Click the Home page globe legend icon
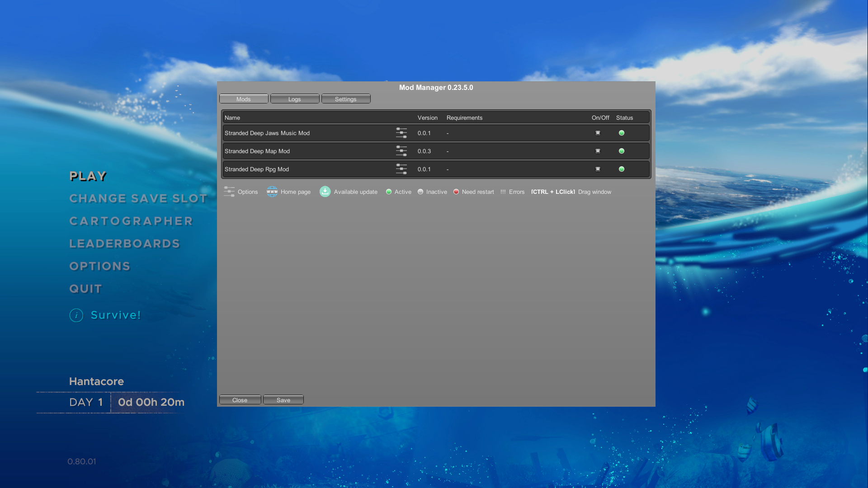868x488 pixels. click(x=272, y=192)
